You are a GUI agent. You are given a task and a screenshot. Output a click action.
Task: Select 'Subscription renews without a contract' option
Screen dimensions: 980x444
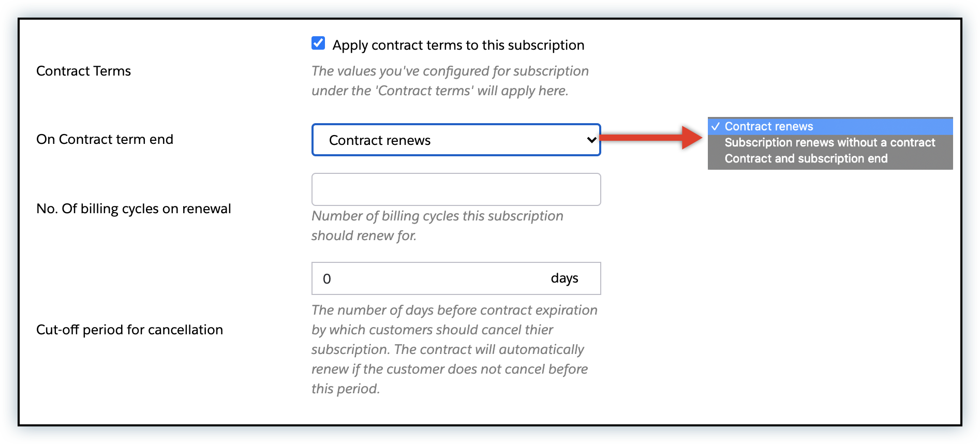[829, 142]
